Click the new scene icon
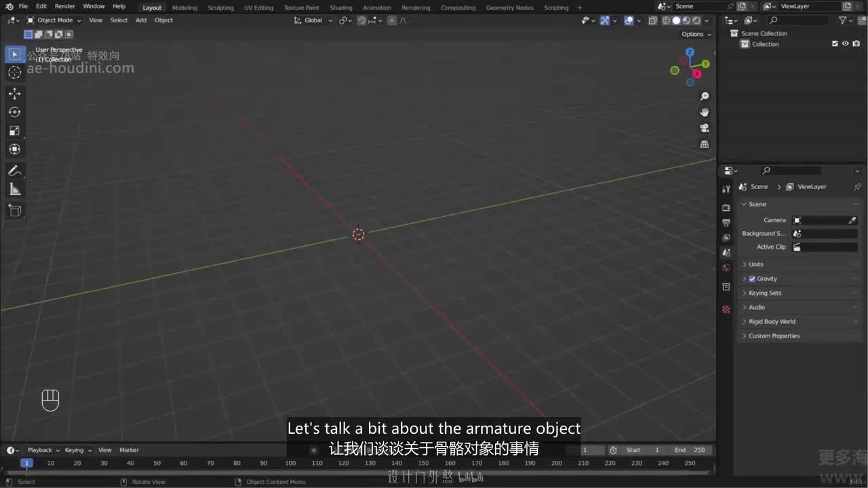 pyautogui.click(x=741, y=6)
